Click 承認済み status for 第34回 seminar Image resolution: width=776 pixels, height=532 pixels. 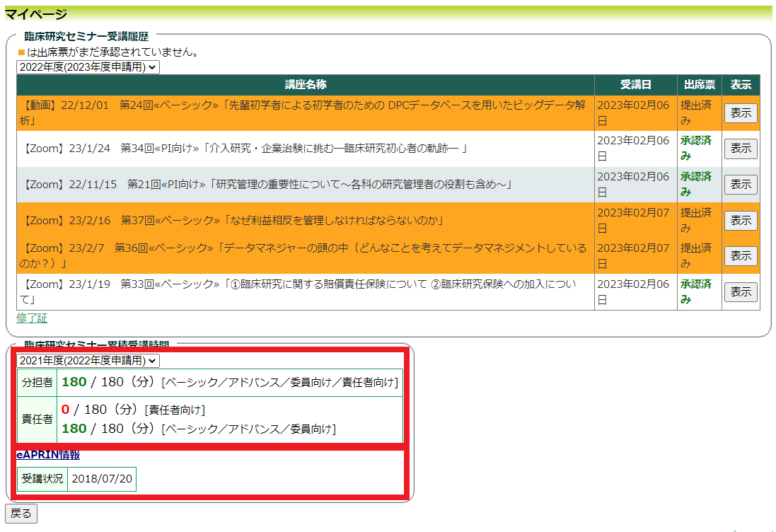point(696,148)
